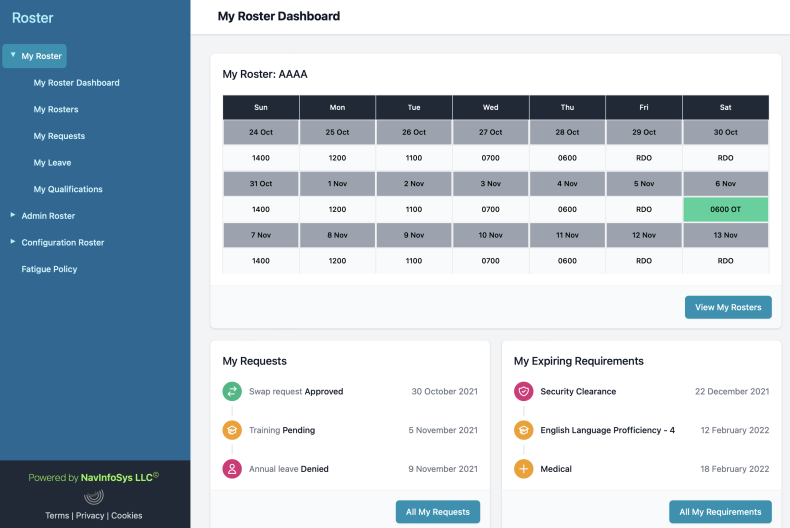Click the pink Annual leave person icon
Viewport: 790px width, 528px height.
232,469
